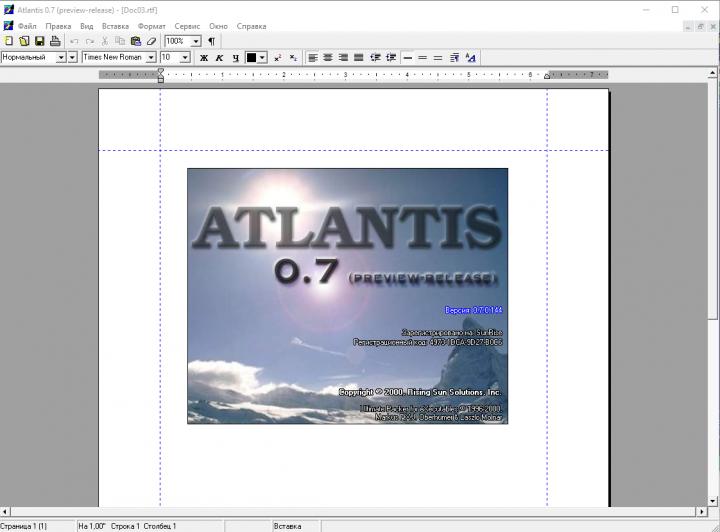
Task: Justify the paragraph text
Action: (x=359, y=57)
